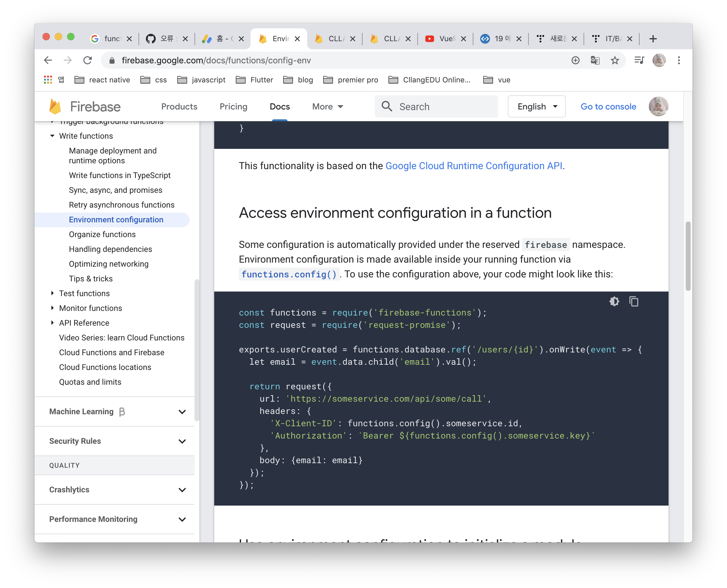Copy code sample with clipboard icon
This screenshot has width=727, height=588.
(633, 301)
